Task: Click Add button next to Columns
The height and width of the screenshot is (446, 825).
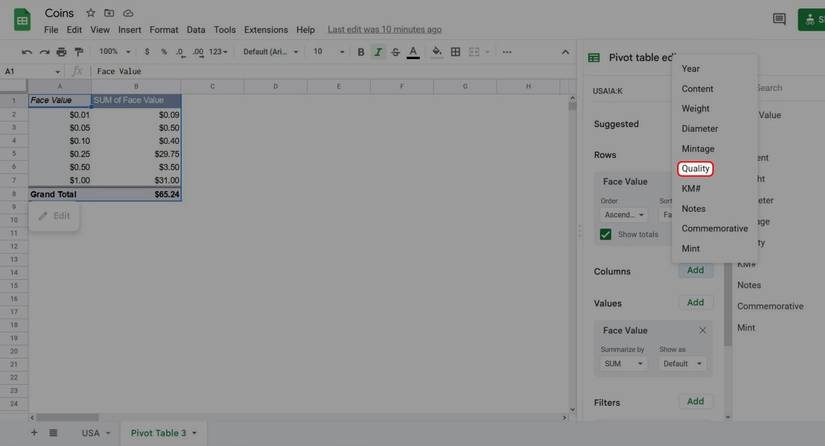Action: 695,270
